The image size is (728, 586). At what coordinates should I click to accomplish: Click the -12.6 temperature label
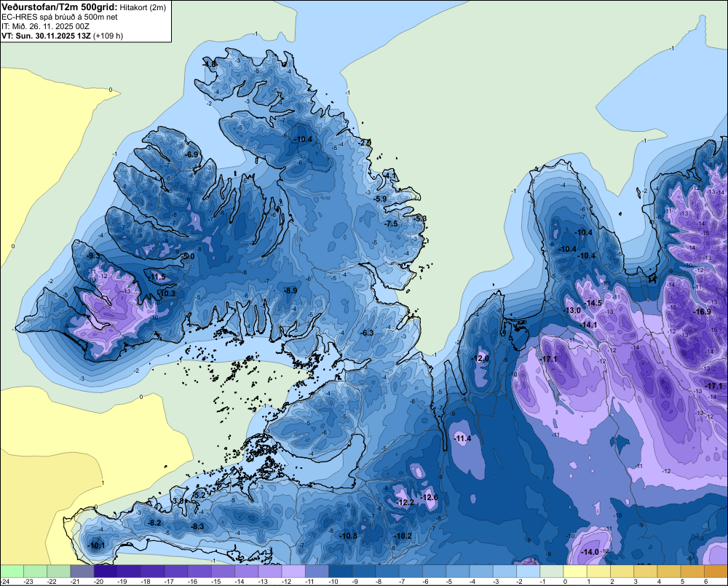point(429,497)
